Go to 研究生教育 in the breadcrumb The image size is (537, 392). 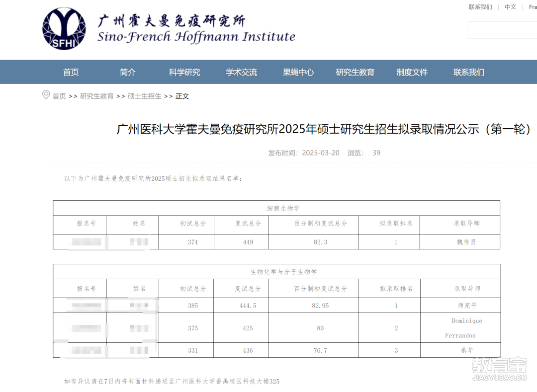[x=96, y=96]
